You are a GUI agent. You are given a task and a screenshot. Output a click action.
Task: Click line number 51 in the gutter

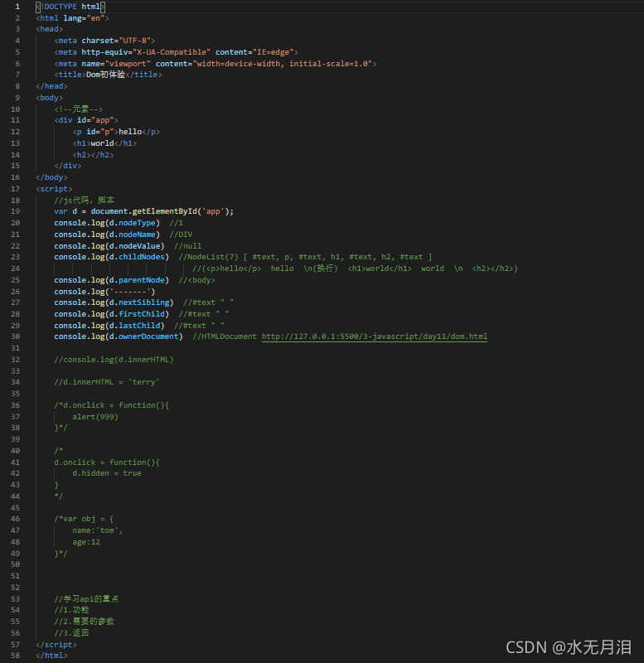(15, 576)
